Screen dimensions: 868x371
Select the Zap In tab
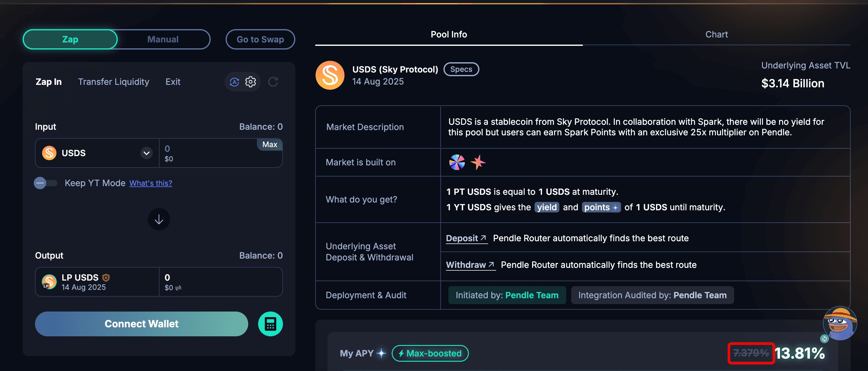coord(49,82)
